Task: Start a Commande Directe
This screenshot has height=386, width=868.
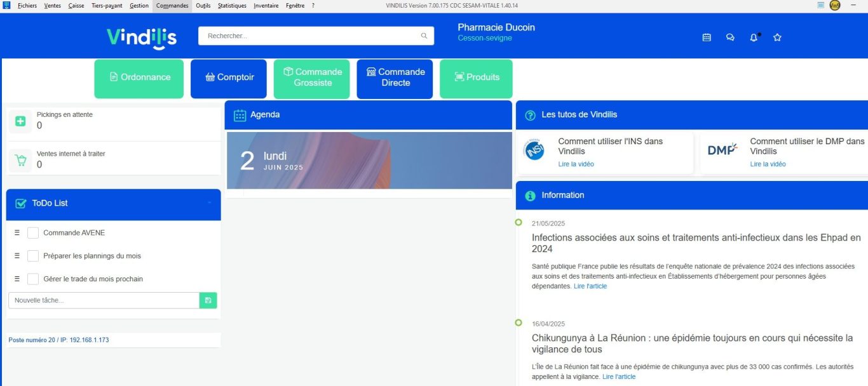Action: [395, 79]
